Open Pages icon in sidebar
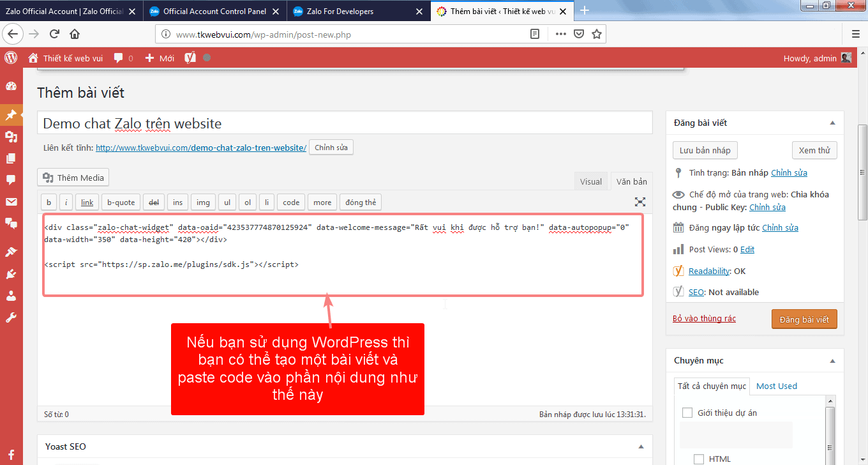The width and height of the screenshot is (868, 465). click(11, 158)
